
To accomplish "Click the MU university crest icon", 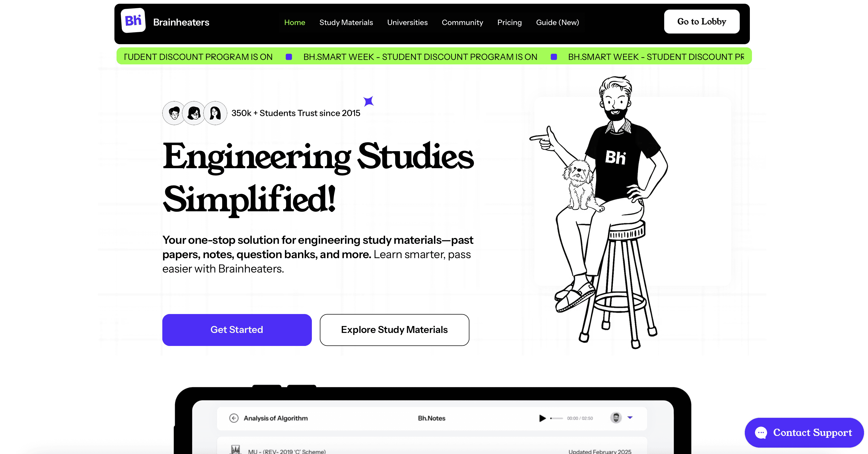I will coord(235,449).
